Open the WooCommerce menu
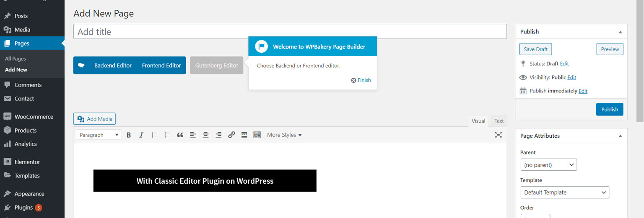This screenshot has width=644, height=218. tap(32, 117)
